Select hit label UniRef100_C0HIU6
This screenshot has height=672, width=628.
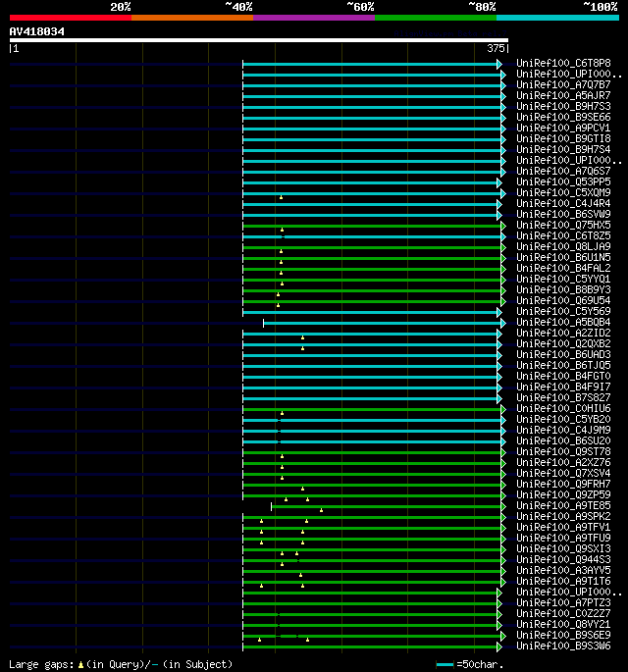click(563, 408)
